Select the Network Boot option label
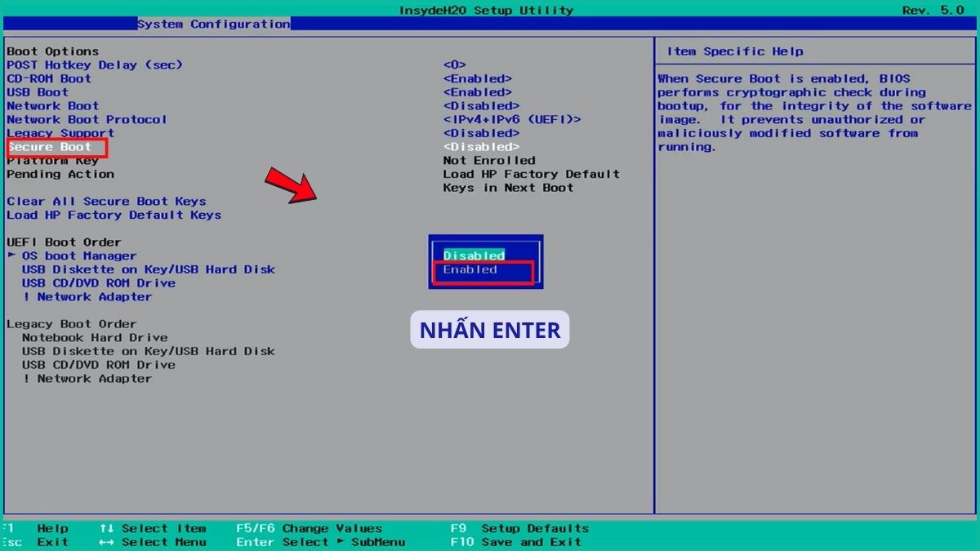The width and height of the screenshot is (980, 551). tap(53, 106)
